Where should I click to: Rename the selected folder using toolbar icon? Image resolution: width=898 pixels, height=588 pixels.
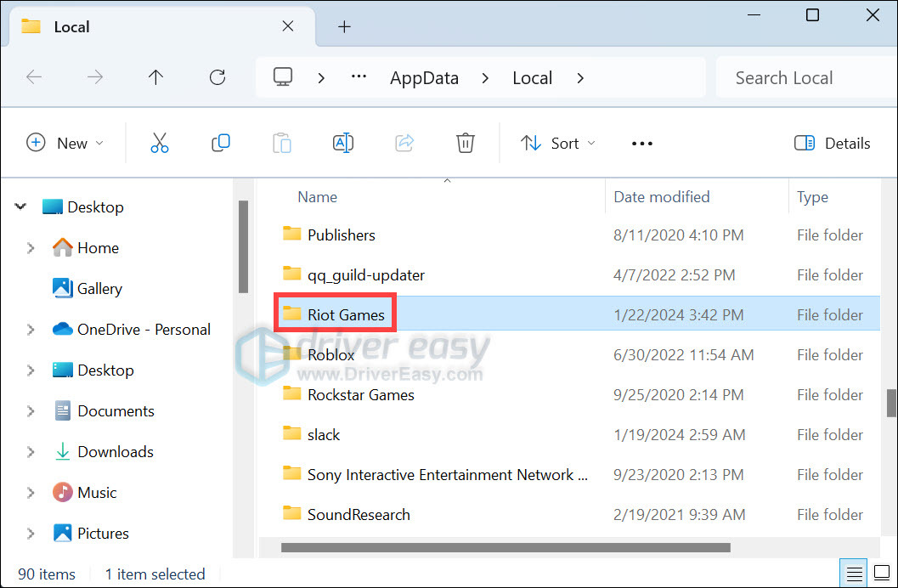tap(343, 143)
